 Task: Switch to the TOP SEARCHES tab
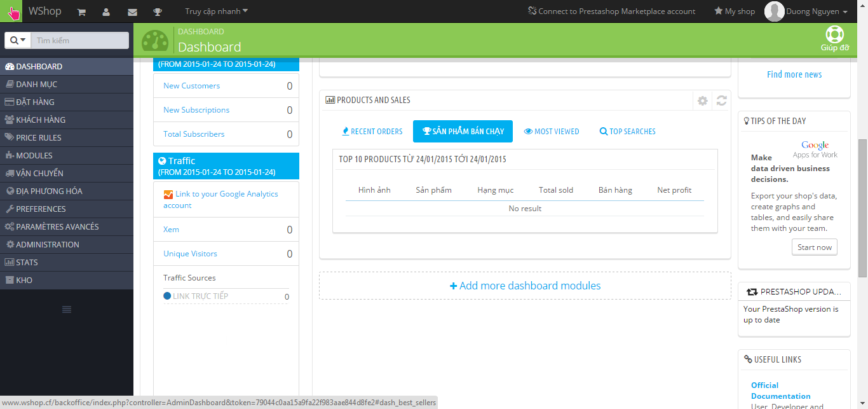(627, 132)
